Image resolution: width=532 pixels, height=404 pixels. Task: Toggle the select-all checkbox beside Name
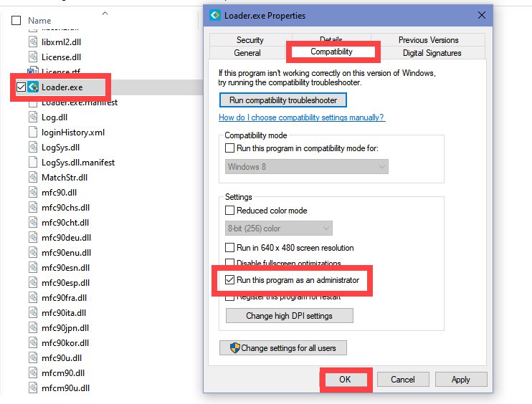(16, 20)
